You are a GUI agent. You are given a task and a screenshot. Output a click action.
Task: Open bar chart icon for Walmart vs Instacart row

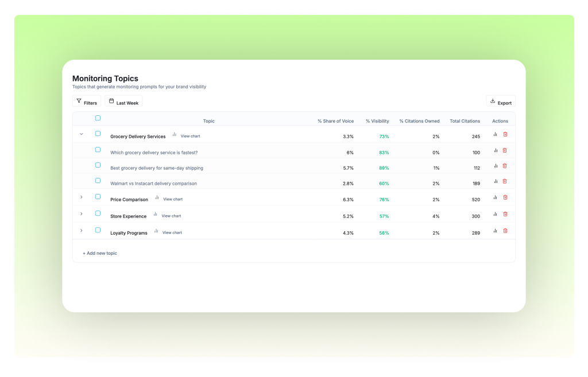[495, 181]
